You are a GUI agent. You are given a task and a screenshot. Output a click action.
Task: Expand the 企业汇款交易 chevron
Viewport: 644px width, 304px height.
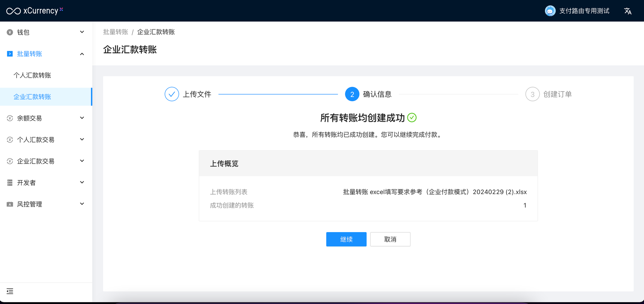82,161
